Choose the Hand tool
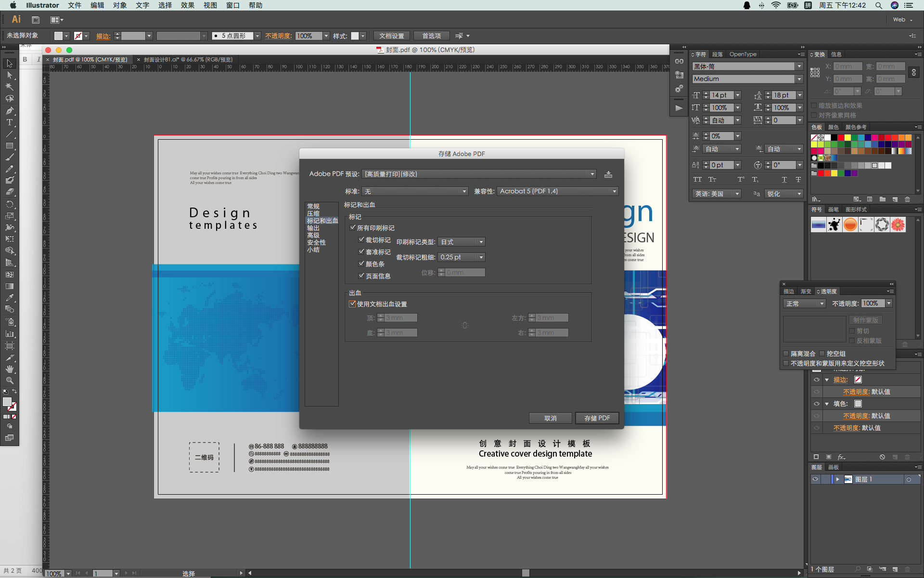This screenshot has height=578, width=924. [x=9, y=369]
